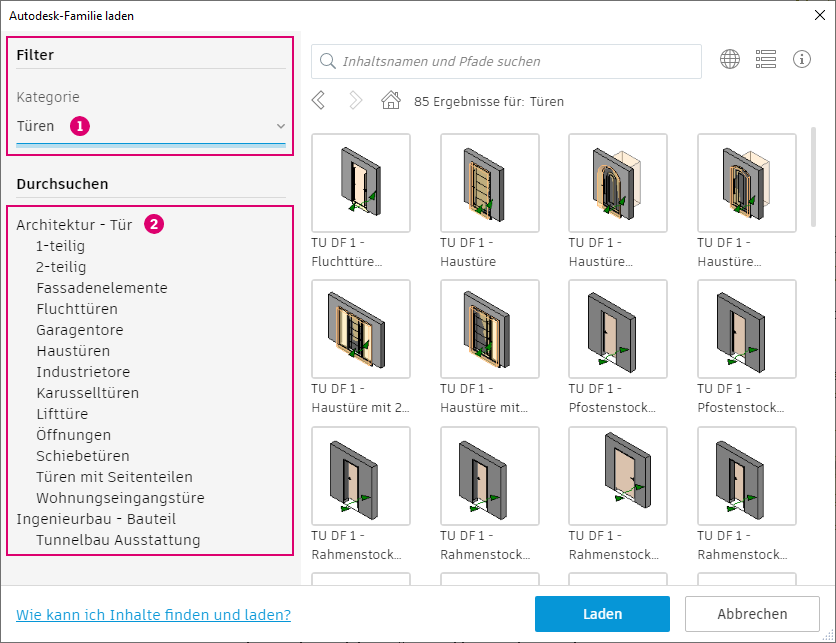Open the Öffnungen category
836x643 pixels.
click(74, 435)
